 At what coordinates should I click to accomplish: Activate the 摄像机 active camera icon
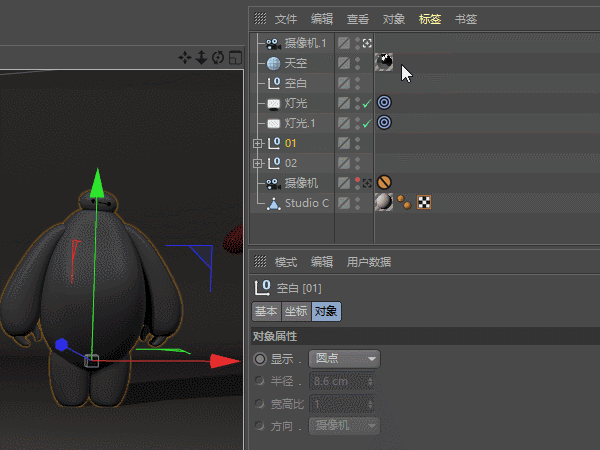pos(367,183)
